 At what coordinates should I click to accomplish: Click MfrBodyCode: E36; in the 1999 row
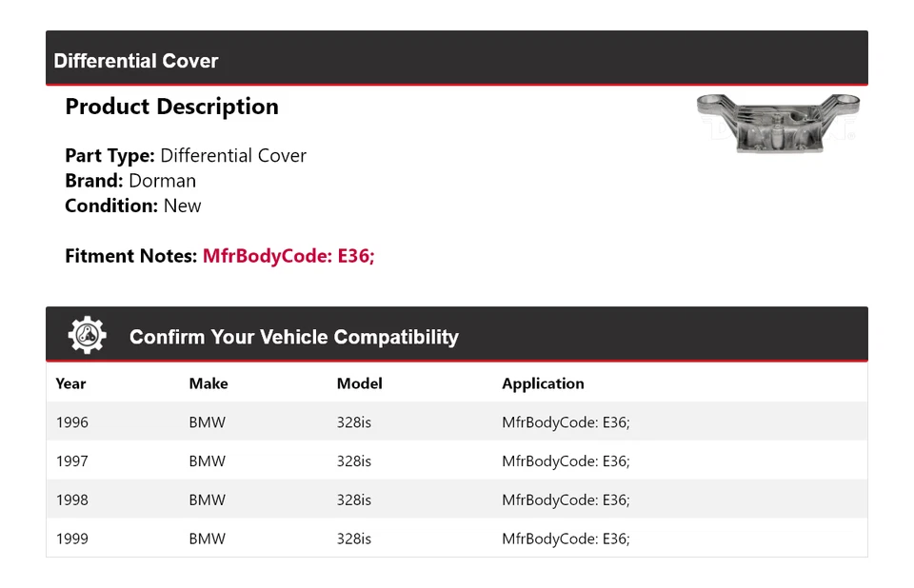point(566,539)
